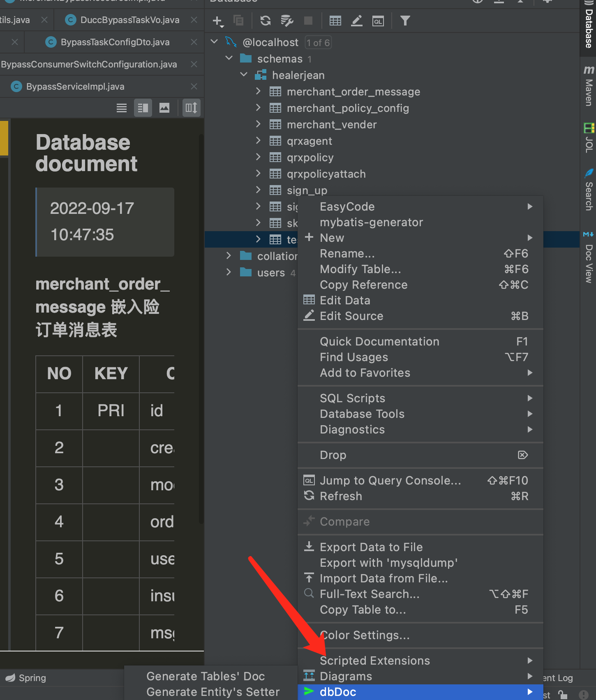Click the Stop square toolbar icon

(x=308, y=21)
